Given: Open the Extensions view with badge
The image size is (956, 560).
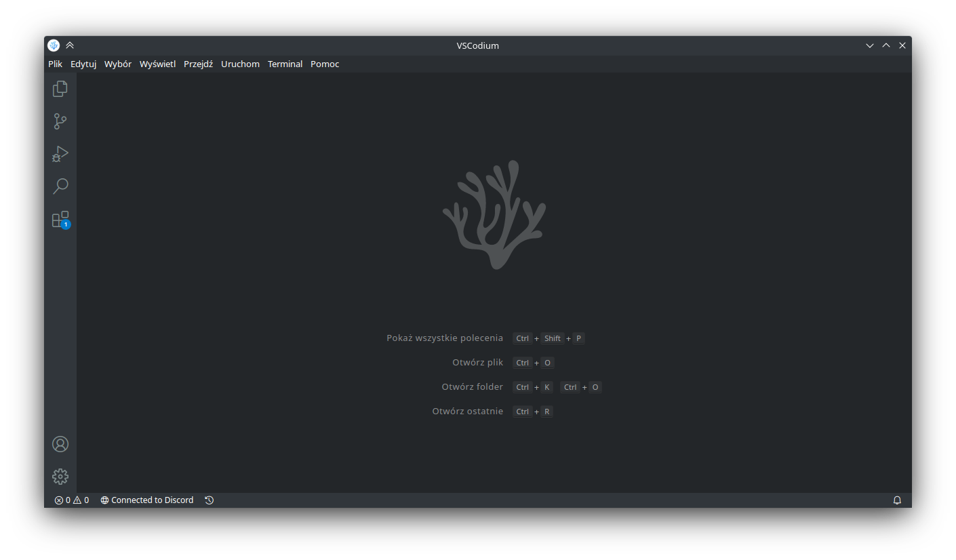Looking at the screenshot, I should pyautogui.click(x=60, y=219).
